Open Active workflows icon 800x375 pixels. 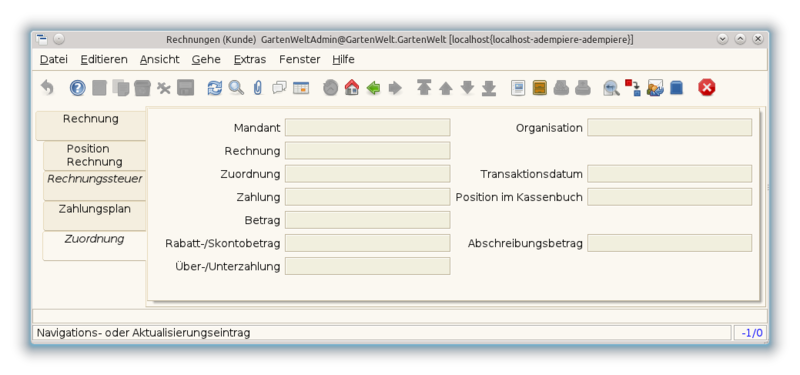[x=633, y=88]
